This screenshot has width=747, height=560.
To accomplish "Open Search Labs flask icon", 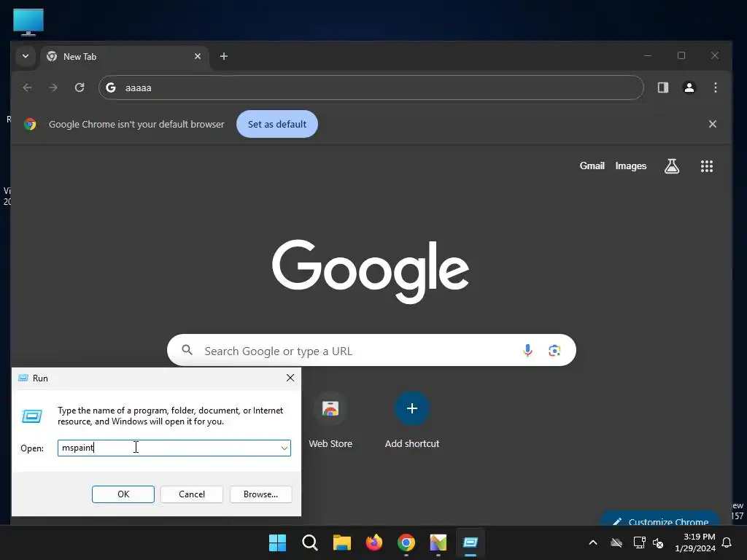I will click(x=672, y=166).
